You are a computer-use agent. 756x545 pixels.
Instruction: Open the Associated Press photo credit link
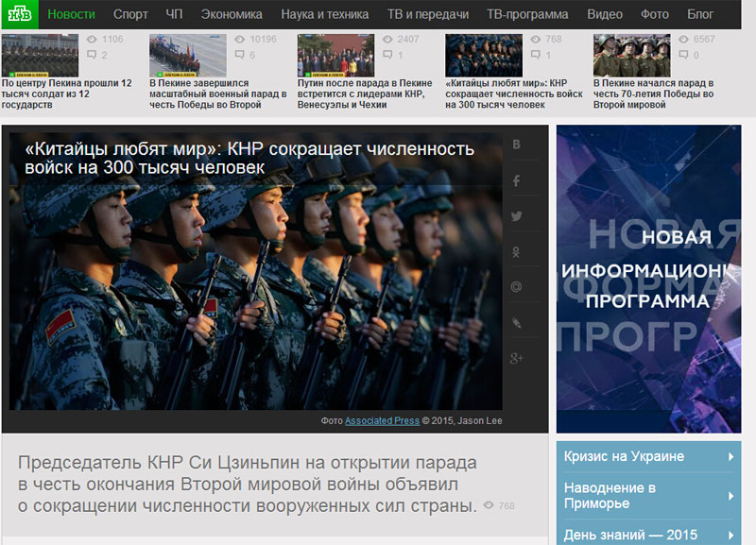[382, 421]
